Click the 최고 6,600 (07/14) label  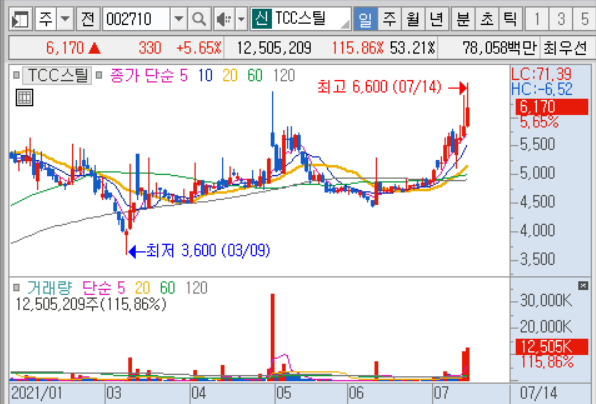pyautogui.click(x=379, y=87)
